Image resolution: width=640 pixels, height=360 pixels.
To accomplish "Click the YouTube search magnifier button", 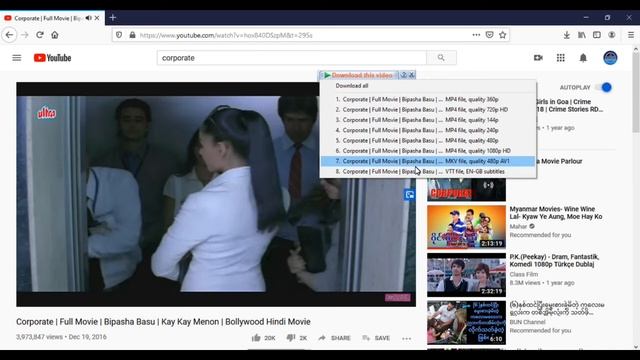I will tap(441, 58).
